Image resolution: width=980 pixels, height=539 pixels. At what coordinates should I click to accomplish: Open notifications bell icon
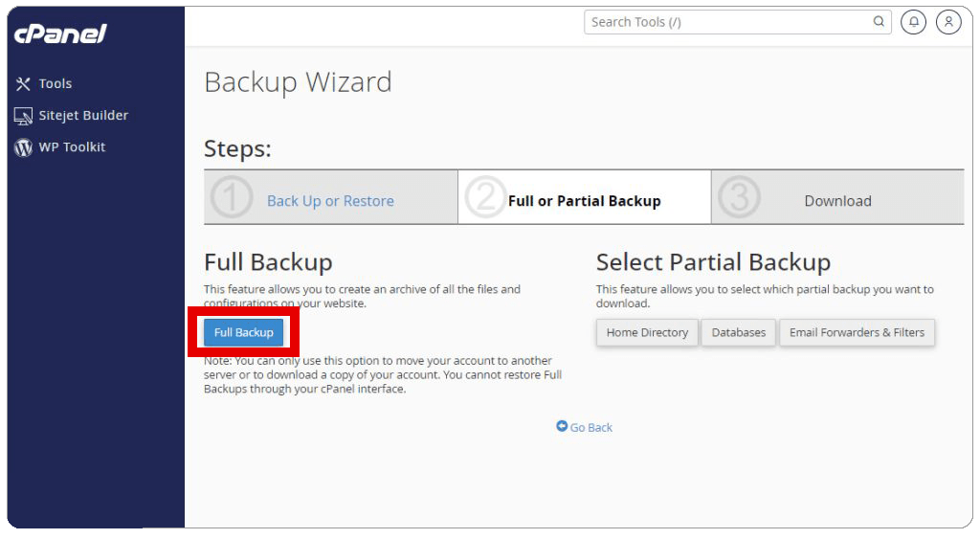(913, 22)
